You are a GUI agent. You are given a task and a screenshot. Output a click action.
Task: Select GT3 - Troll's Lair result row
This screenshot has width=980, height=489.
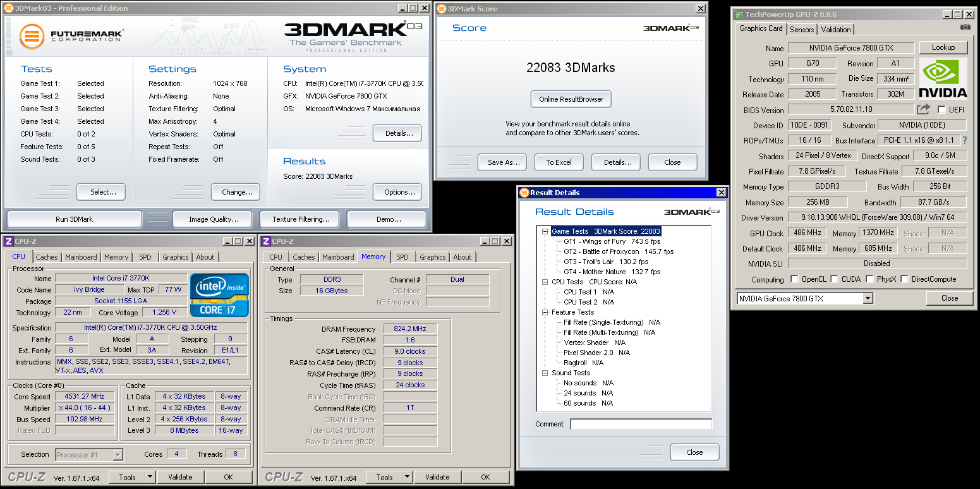coord(606,262)
